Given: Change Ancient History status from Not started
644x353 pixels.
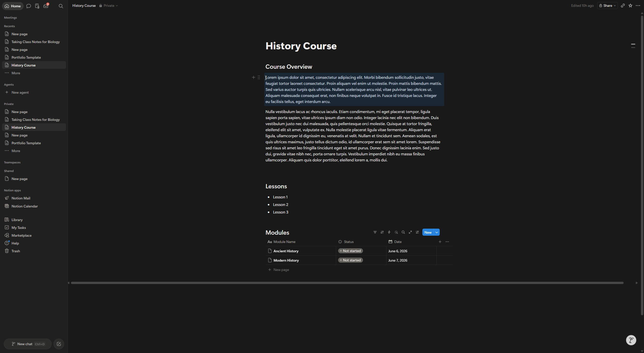Looking at the screenshot, I should pyautogui.click(x=350, y=251).
